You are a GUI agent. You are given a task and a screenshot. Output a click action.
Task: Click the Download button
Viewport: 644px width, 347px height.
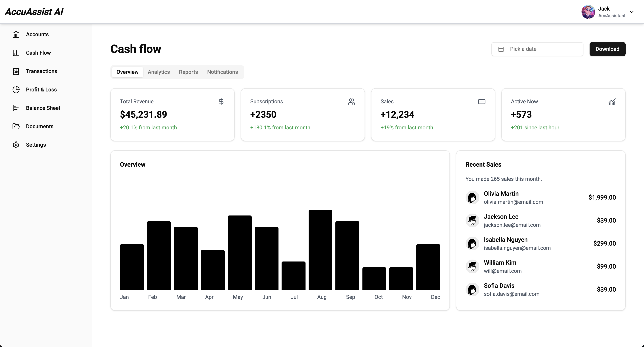607,49
